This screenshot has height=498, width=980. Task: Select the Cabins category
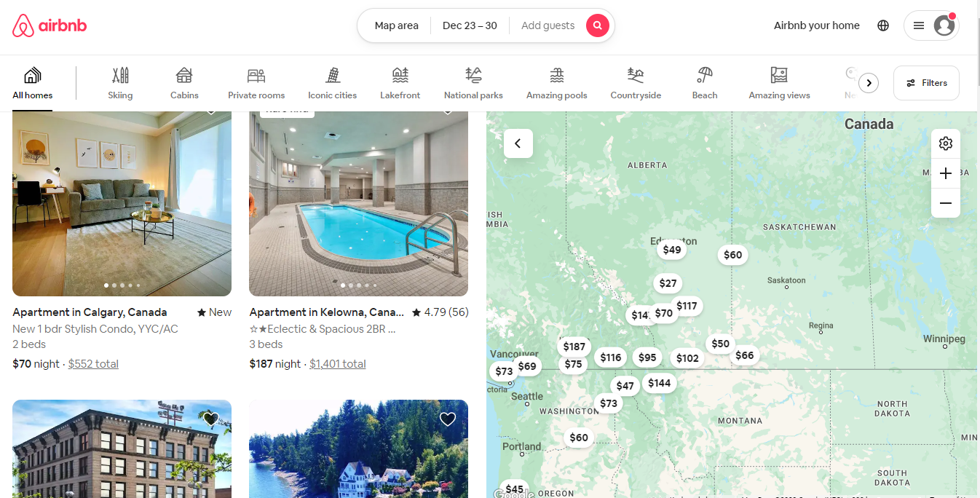[x=184, y=83]
